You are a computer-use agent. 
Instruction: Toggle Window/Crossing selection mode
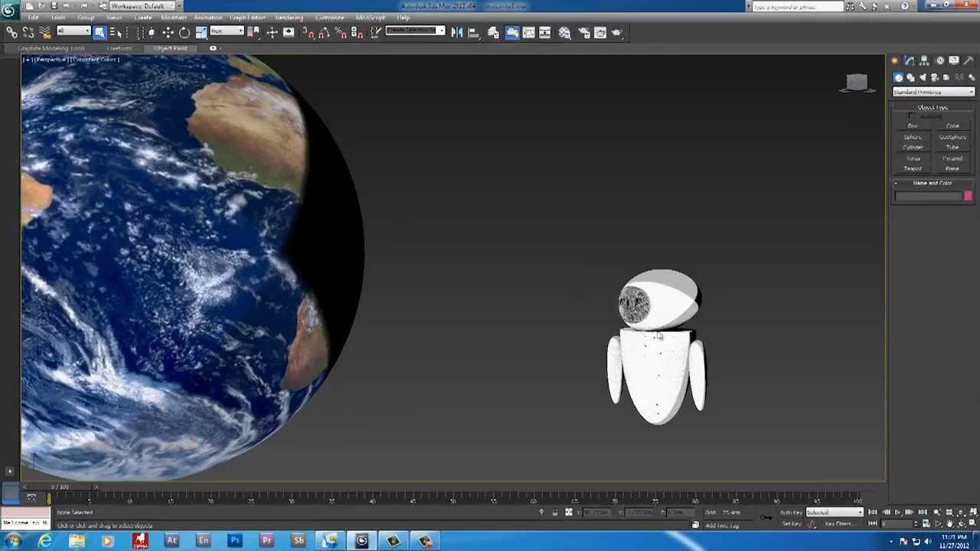151,32
